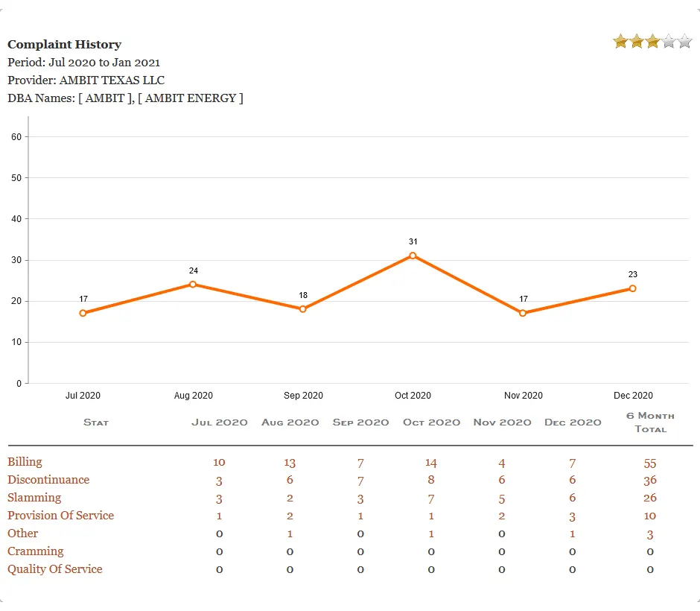
Task: Toggle the Slamming complaint row
Action: tap(34, 498)
